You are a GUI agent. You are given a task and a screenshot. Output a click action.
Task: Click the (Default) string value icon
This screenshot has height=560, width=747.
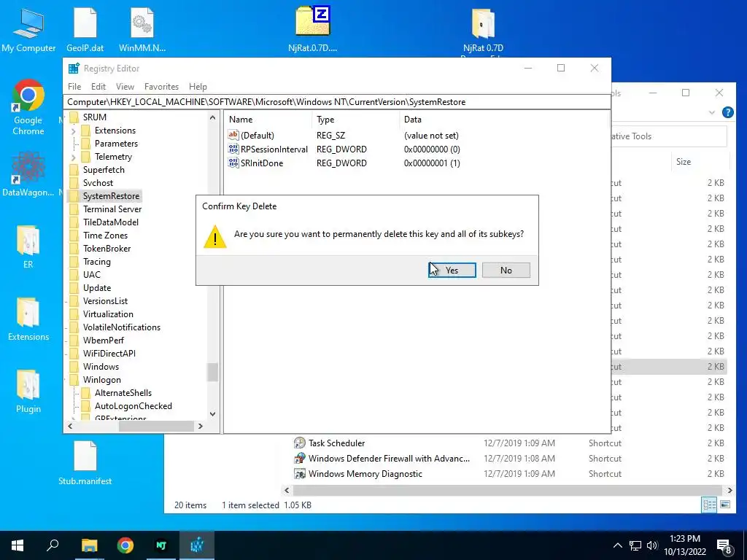tap(233, 135)
